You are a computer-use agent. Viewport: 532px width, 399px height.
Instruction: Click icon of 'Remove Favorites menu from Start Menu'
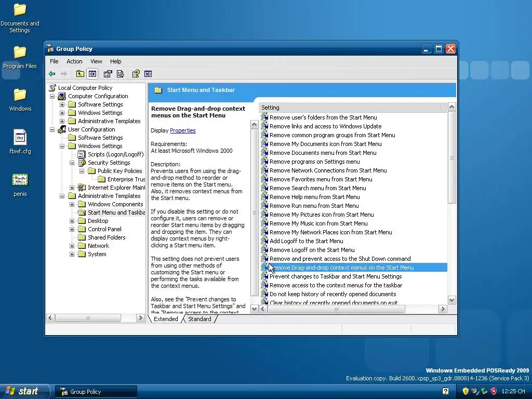pos(264,179)
